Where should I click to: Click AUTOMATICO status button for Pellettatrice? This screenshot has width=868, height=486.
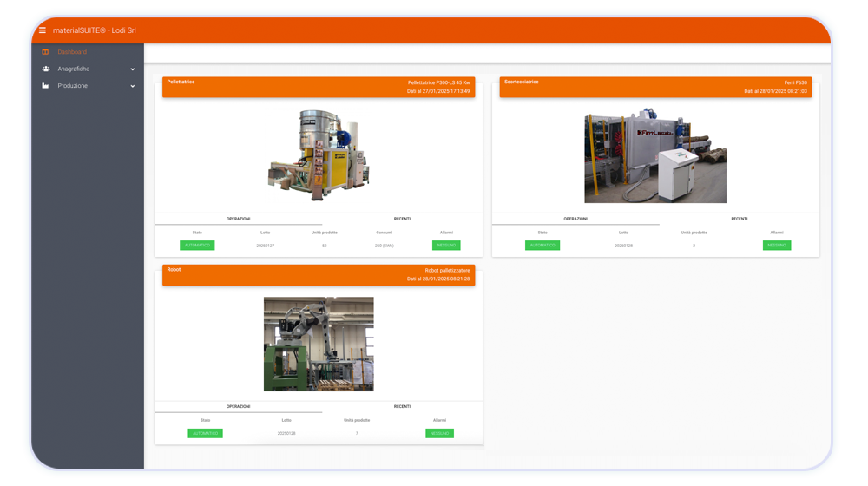[x=197, y=246]
